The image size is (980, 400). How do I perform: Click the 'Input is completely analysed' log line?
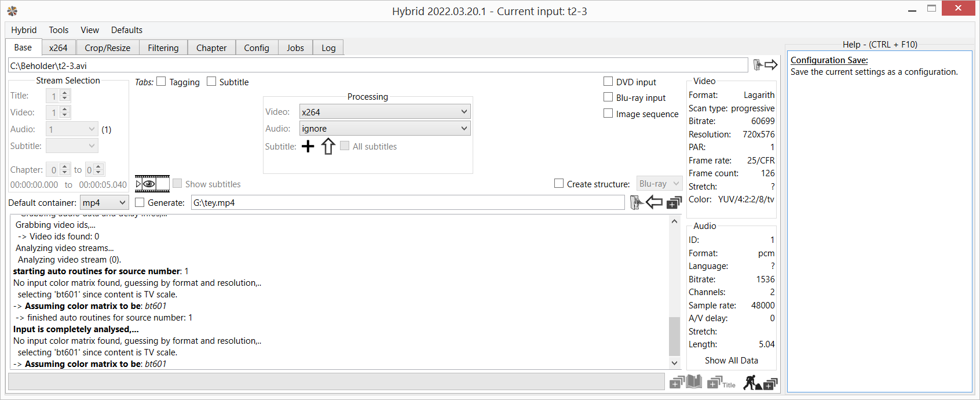point(76,329)
